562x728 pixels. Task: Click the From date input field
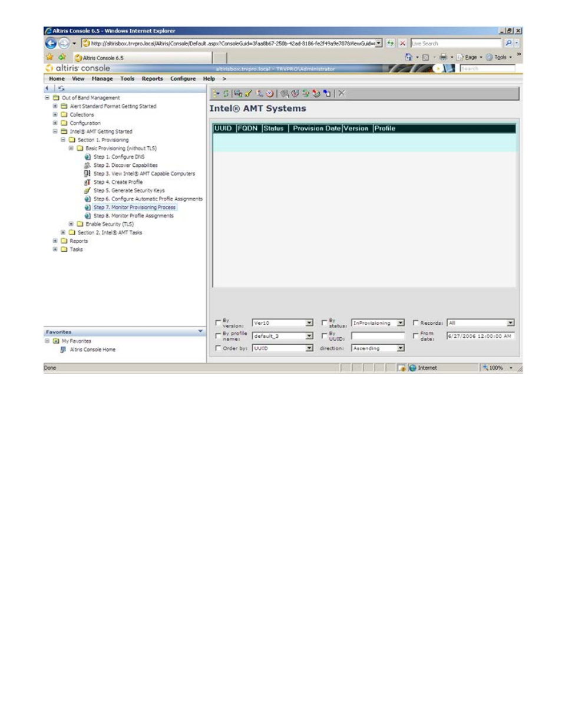click(481, 335)
